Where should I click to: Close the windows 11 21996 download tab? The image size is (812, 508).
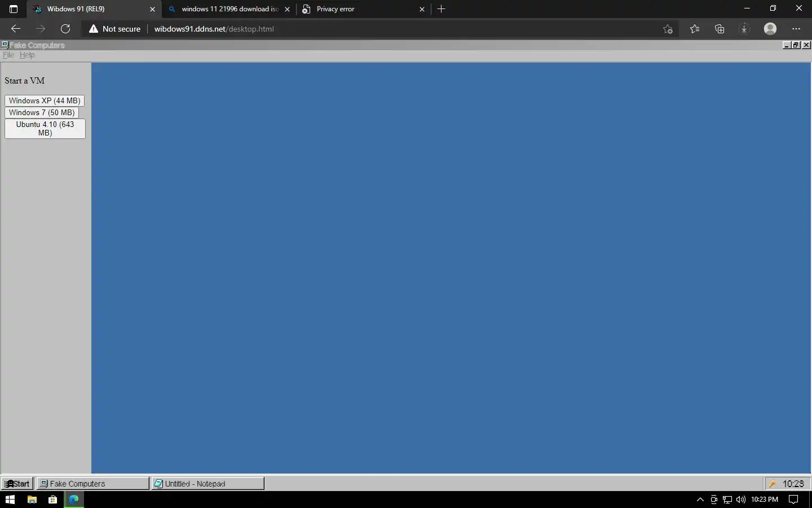coord(287,9)
